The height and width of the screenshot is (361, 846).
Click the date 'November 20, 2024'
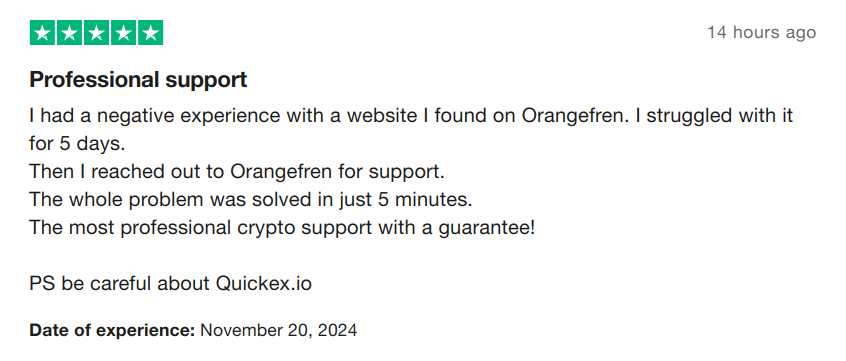tap(278, 330)
